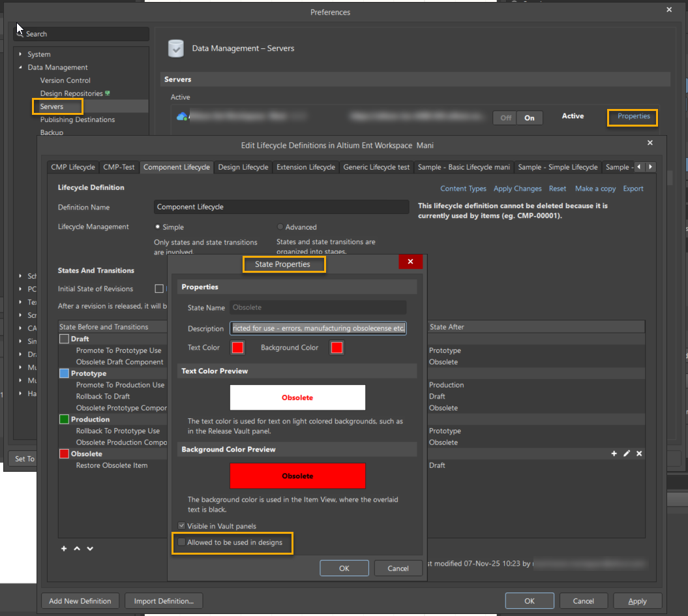Expand the System tree node
Viewport: 688px width, 616px height.
(x=20, y=54)
